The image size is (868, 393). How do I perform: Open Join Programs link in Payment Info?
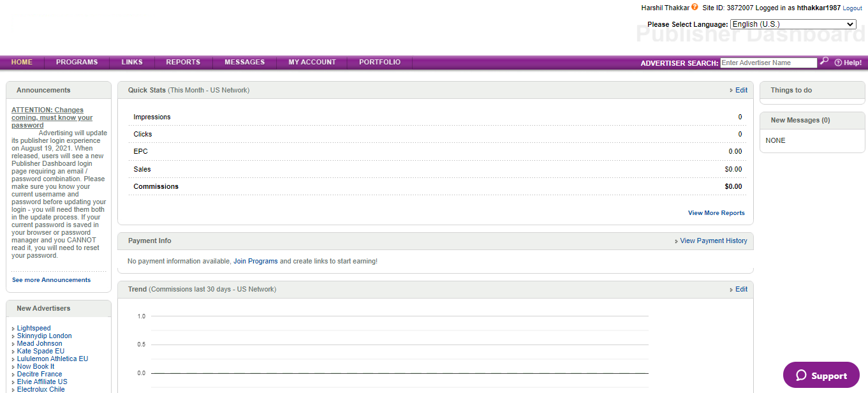(255, 261)
